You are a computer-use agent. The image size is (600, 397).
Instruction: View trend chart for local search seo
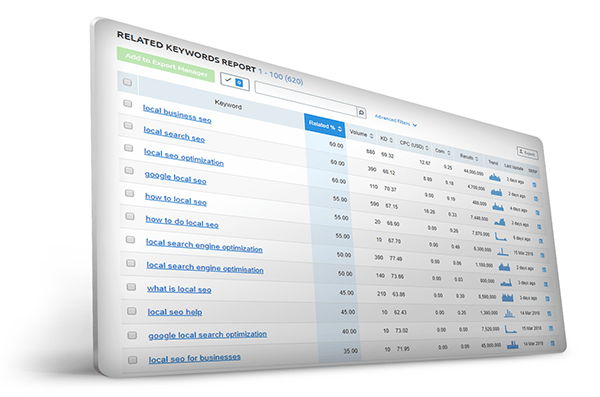click(x=496, y=192)
